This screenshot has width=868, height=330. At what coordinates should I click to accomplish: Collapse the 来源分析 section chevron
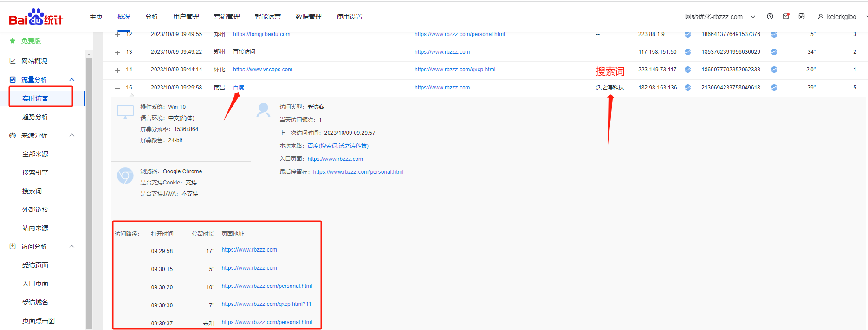(72, 135)
